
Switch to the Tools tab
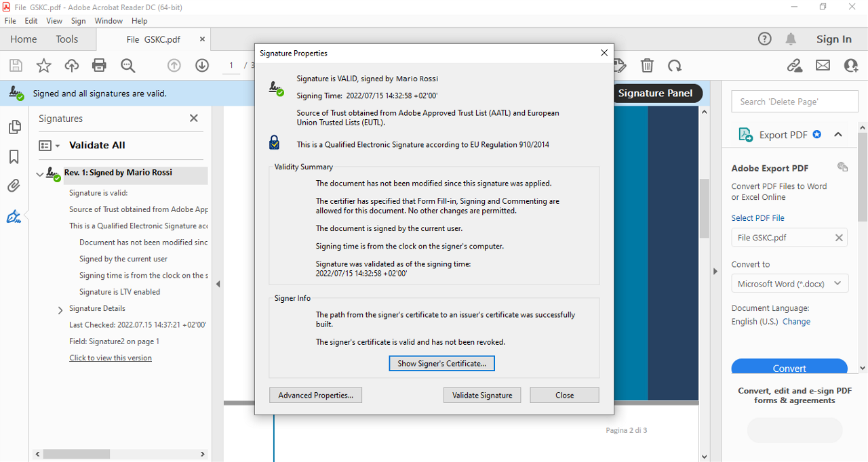67,39
